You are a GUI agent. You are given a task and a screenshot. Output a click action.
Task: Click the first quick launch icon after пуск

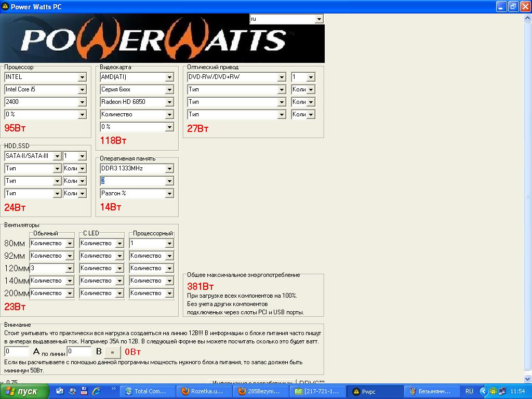tap(60, 391)
